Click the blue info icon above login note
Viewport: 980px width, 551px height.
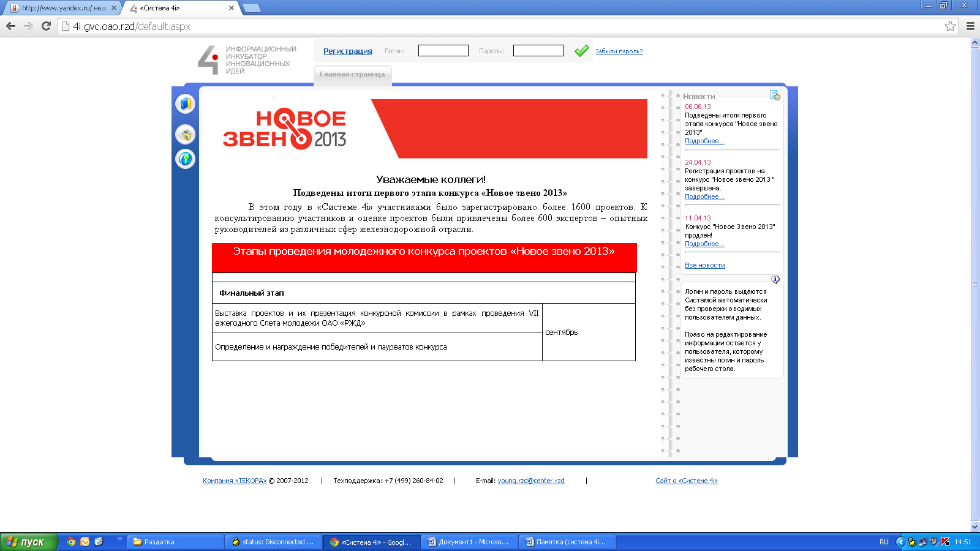click(775, 279)
